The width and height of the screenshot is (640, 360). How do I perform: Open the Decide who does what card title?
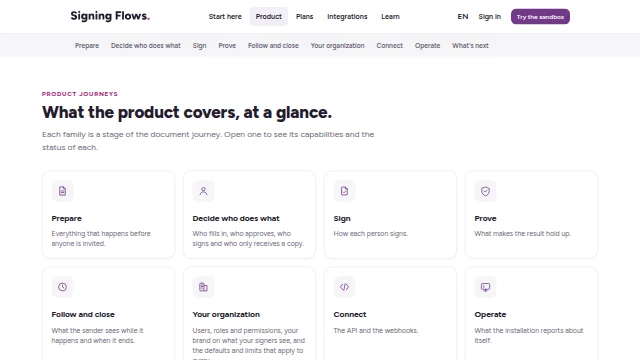pyautogui.click(x=236, y=219)
